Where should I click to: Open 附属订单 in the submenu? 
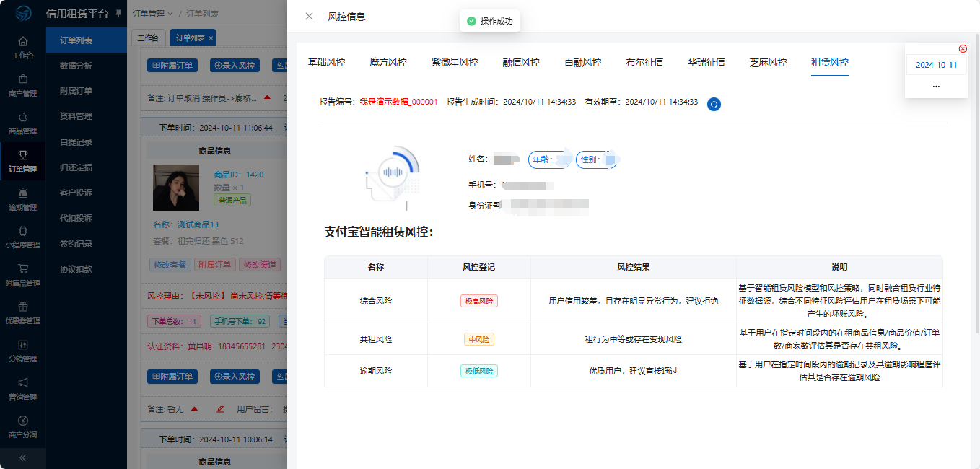[87, 91]
